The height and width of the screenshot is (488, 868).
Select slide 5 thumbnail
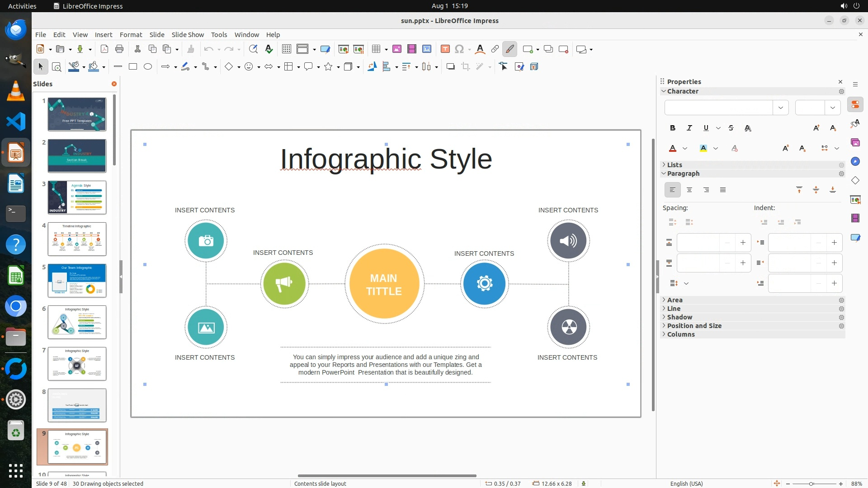click(77, 281)
